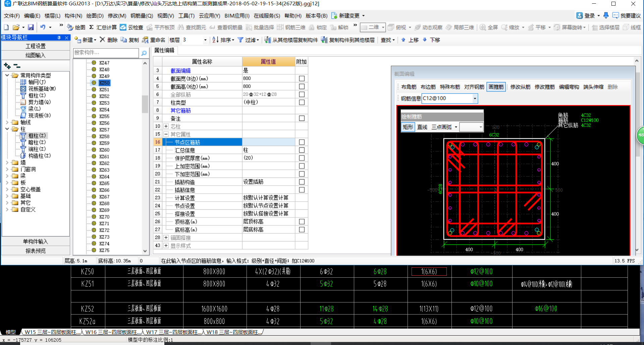Open the 文件(F) menu

pyautogui.click(x=12, y=16)
